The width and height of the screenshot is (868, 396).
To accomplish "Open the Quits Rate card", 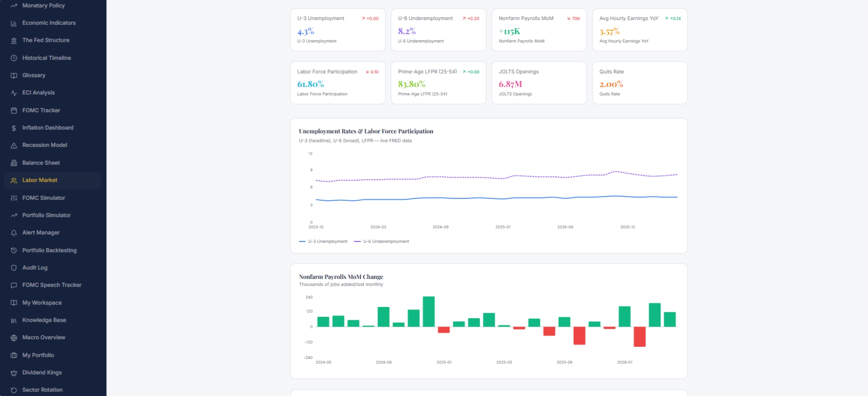I will pos(640,83).
